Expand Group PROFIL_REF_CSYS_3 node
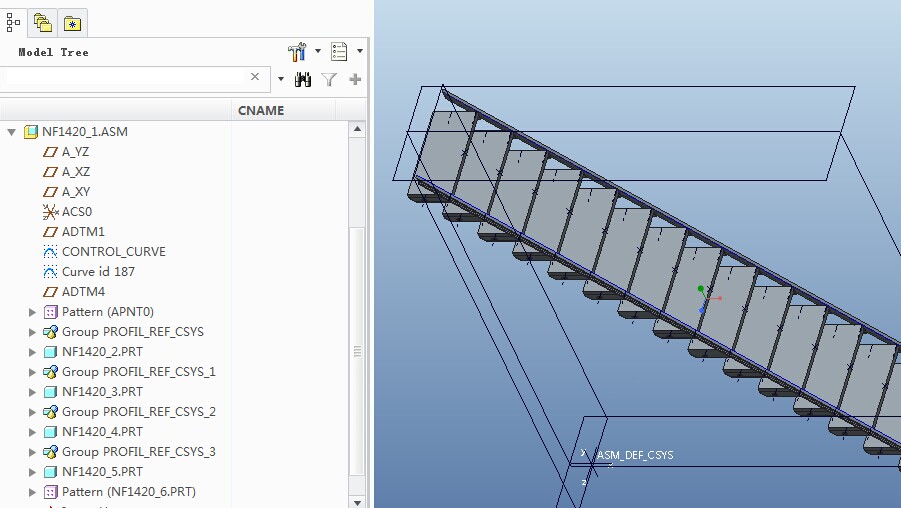 pos(33,452)
